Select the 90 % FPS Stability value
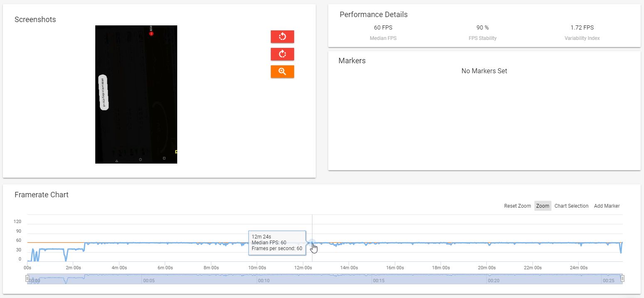The image size is (644, 298). pyautogui.click(x=483, y=28)
